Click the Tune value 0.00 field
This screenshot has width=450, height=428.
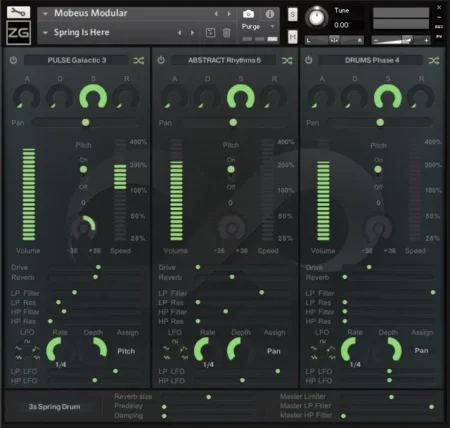point(341,25)
